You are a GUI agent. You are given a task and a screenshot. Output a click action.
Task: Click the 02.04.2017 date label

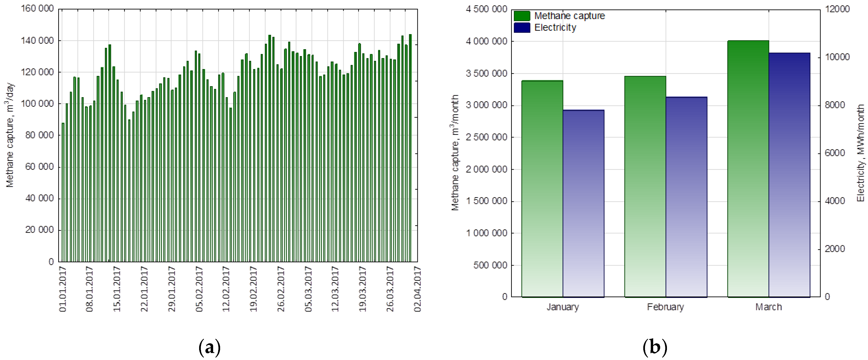(418, 289)
